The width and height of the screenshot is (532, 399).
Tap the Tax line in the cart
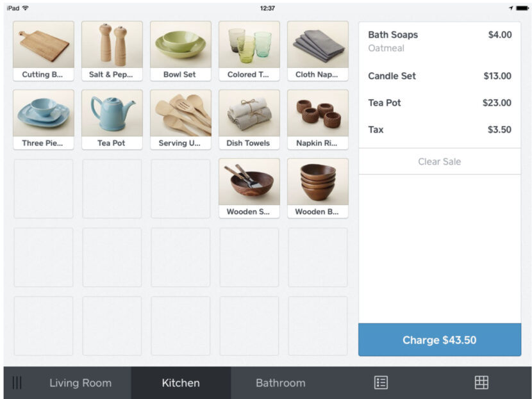pyautogui.click(x=440, y=129)
